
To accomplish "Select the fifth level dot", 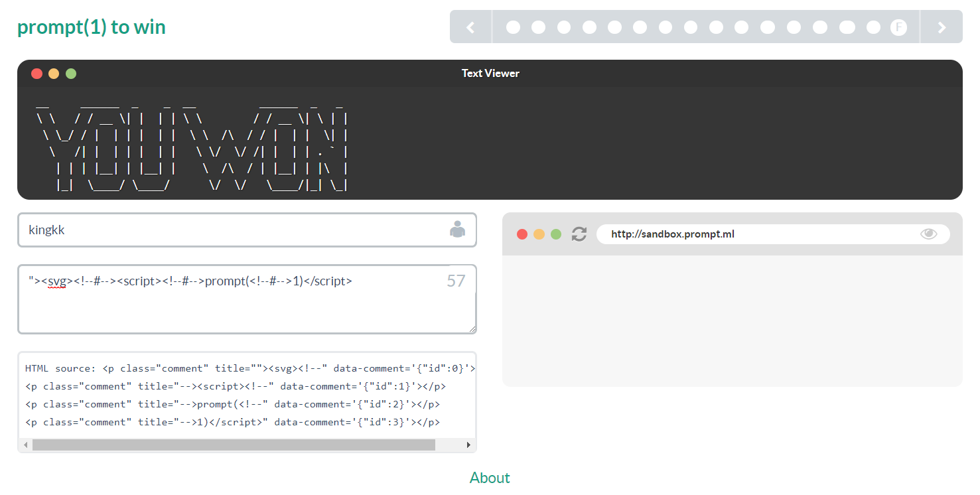I will (614, 27).
